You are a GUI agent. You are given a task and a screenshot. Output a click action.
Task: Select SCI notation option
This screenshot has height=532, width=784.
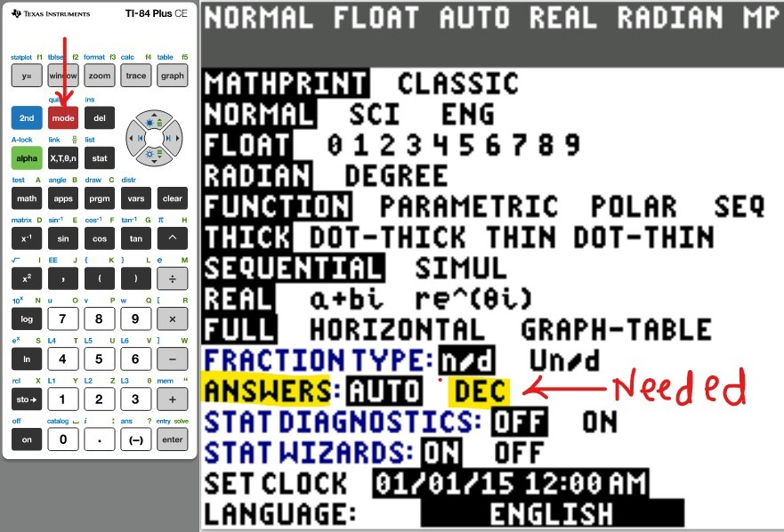pos(375,115)
